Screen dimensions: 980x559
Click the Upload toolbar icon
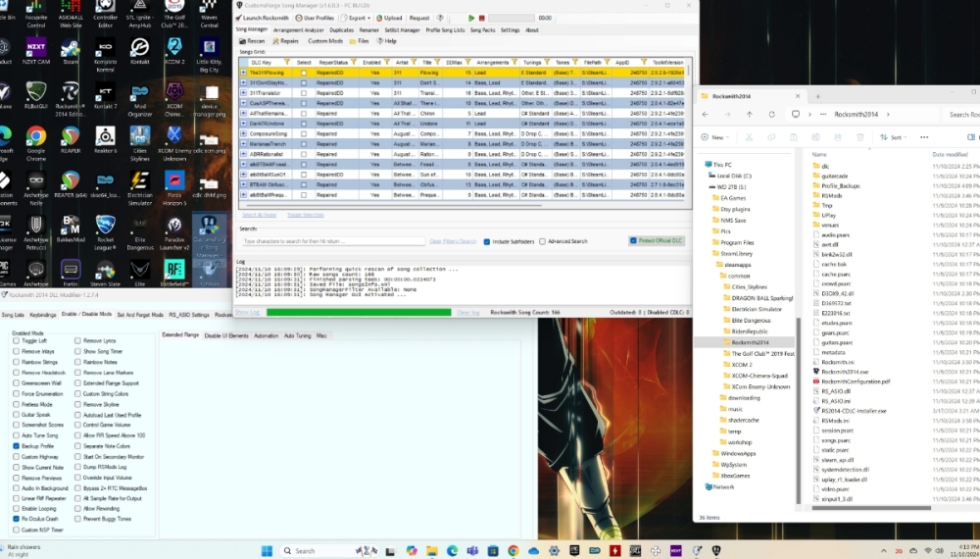390,18
